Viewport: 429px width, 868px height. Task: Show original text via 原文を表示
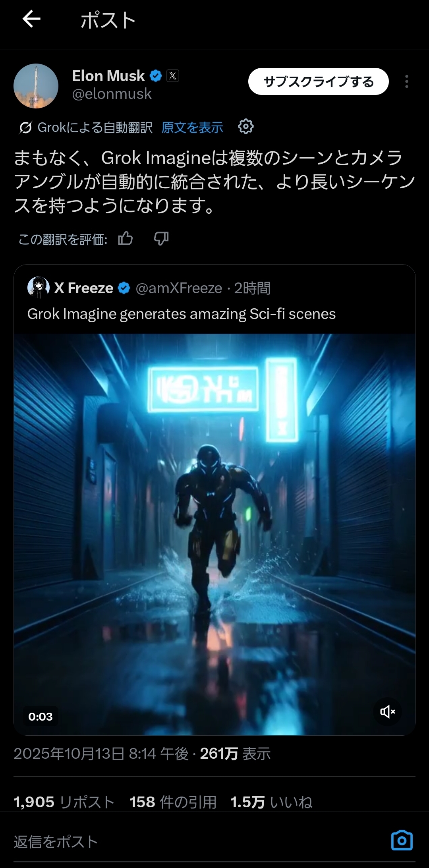[x=192, y=128]
